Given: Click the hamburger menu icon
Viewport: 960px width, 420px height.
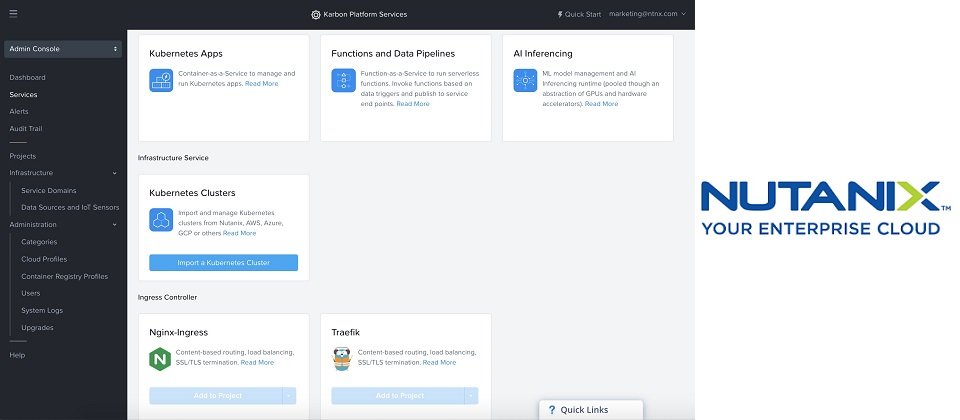Looking at the screenshot, I should click(x=13, y=14).
